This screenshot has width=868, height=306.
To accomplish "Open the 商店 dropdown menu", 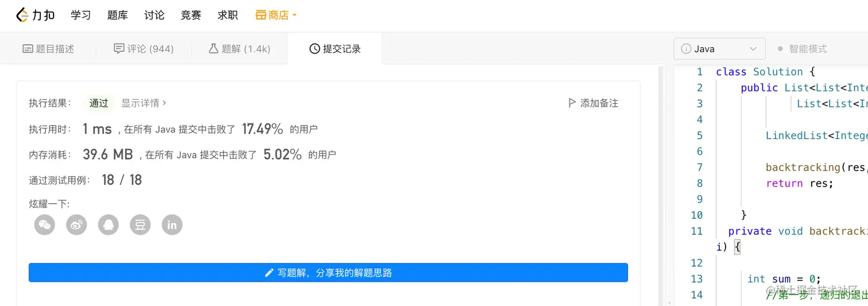I will pos(276,16).
